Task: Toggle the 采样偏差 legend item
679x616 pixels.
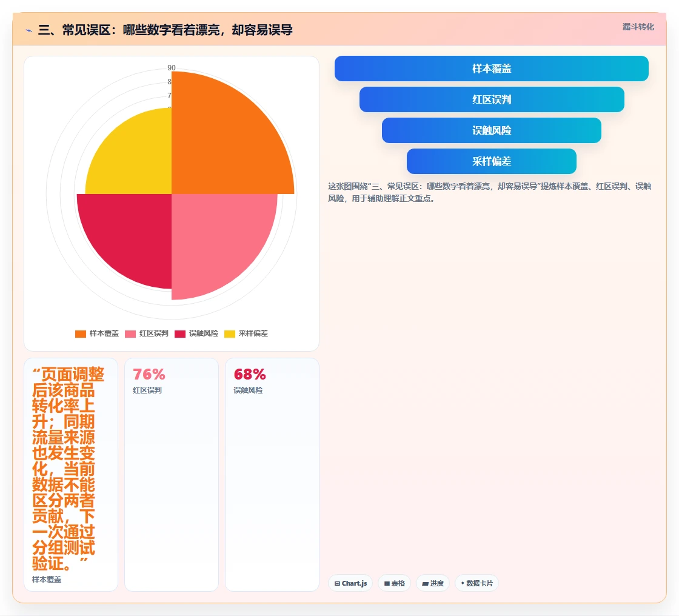Action: pos(246,333)
